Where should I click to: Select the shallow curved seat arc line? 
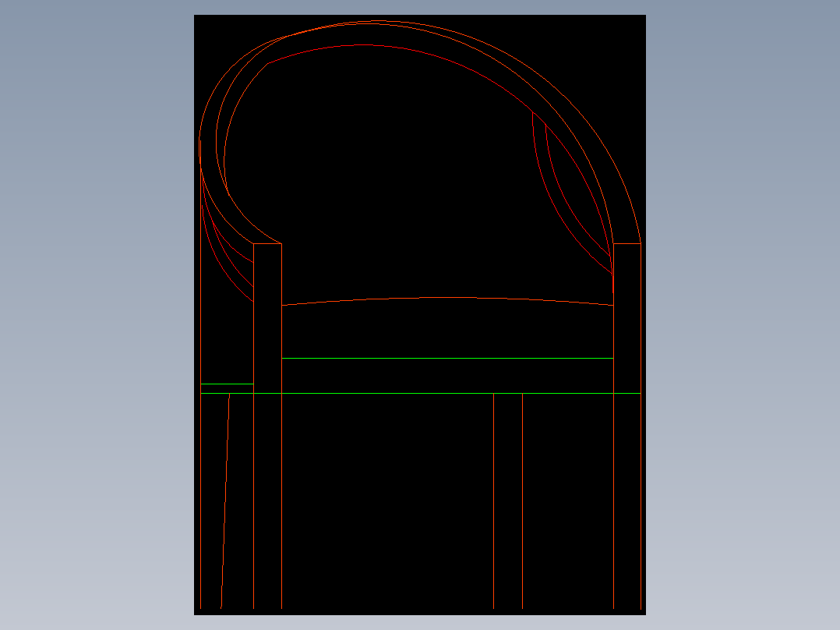pos(447,298)
